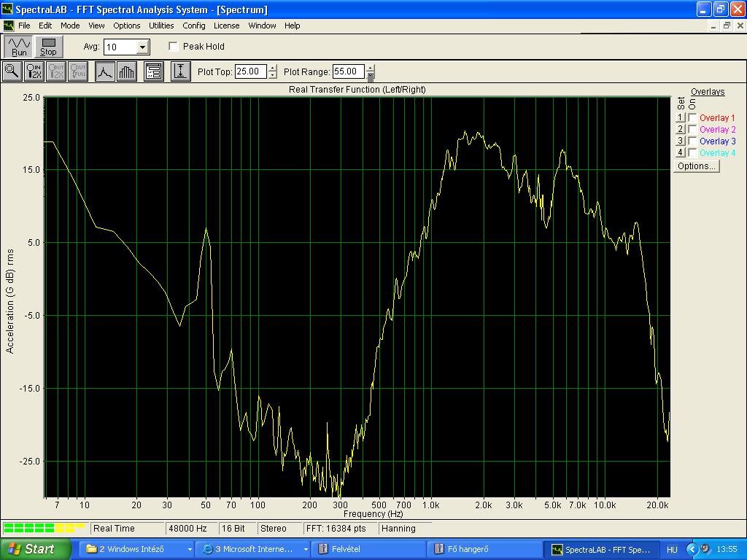Image resolution: width=747 pixels, height=560 pixels.
Task: Switch to the Felvétel taskbar window
Action: [x=368, y=549]
